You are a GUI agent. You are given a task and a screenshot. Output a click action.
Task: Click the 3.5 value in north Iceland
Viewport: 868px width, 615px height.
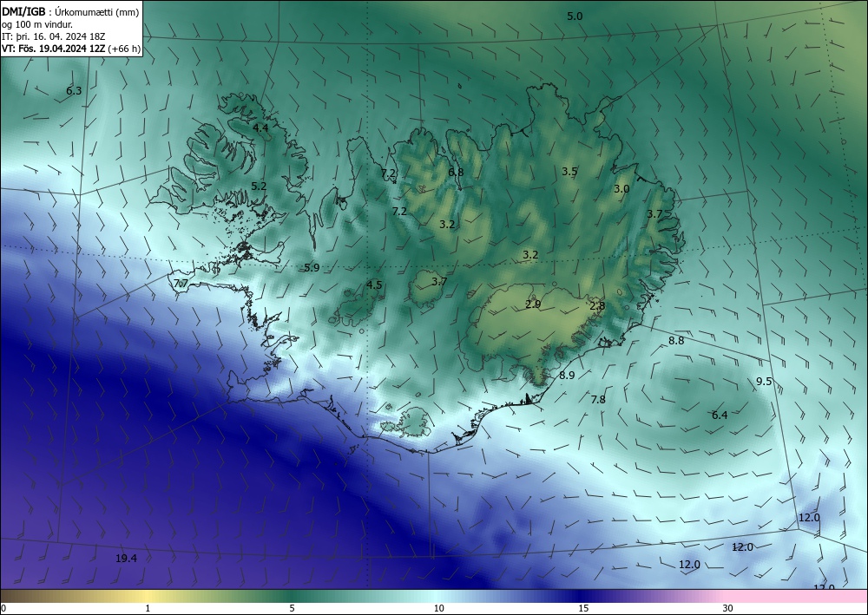(569, 172)
